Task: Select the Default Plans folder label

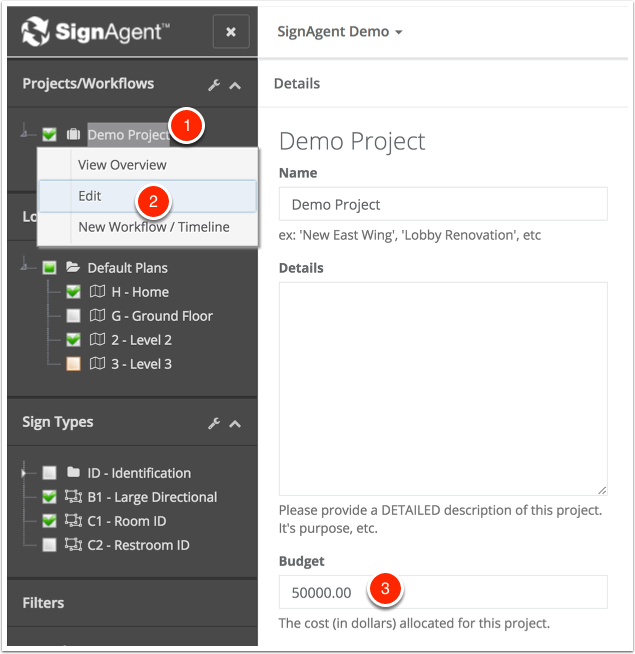Action: 128,268
